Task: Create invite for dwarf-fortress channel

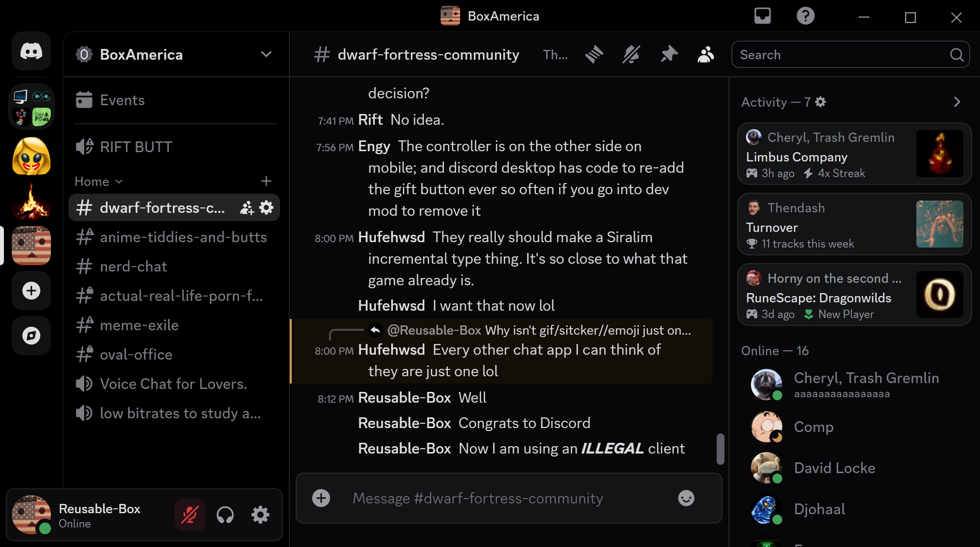Action: tap(247, 208)
